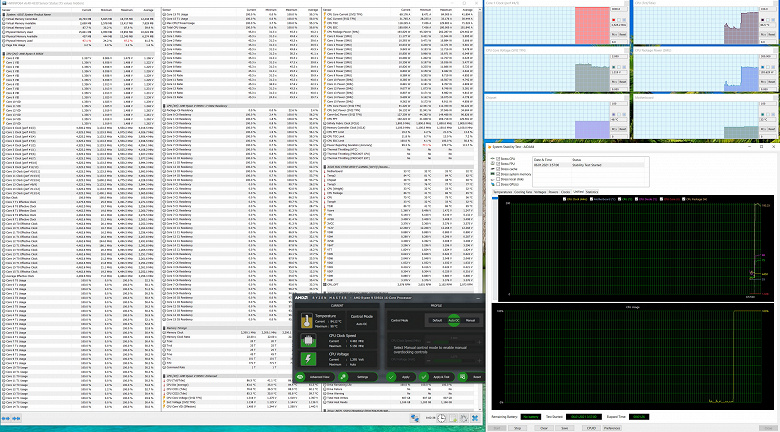This screenshot has height=432, width=780.
Task: Click the Stress GPU(s) icon
Action: [492, 184]
